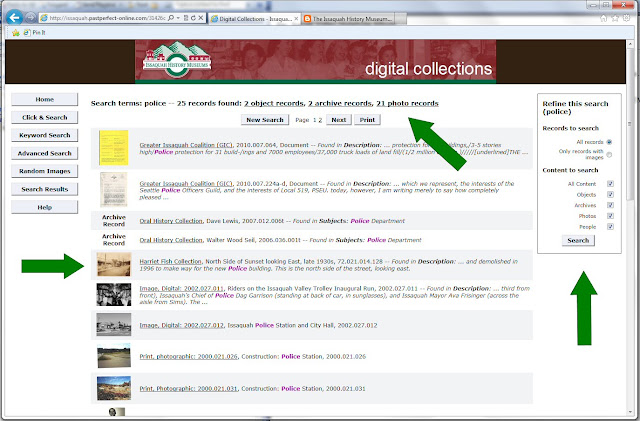Click the Print button
640x421 pixels.
click(367, 120)
